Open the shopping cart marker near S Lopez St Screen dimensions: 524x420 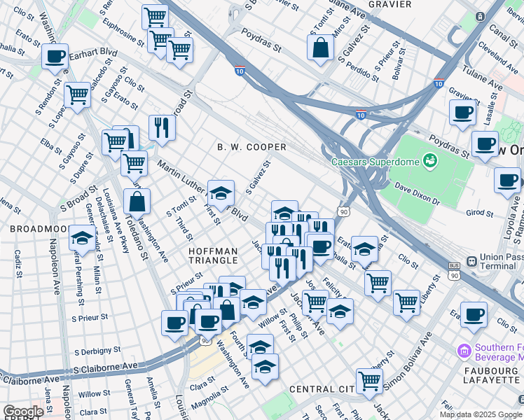coord(78,96)
